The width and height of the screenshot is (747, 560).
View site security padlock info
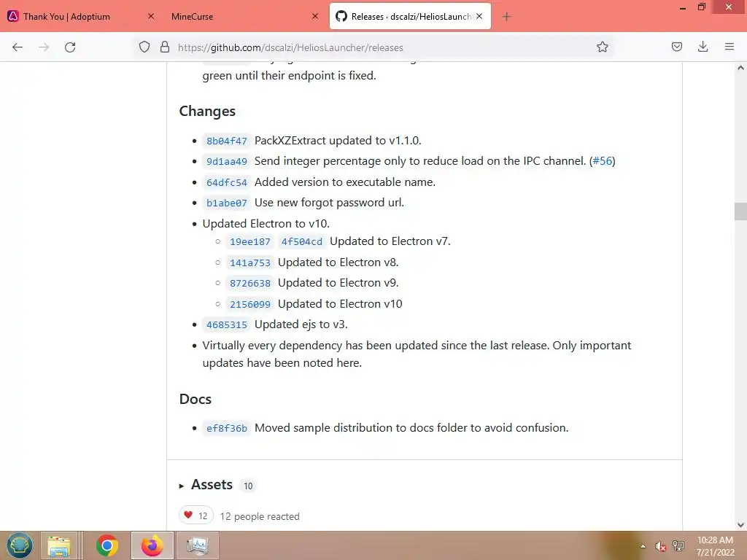(165, 47)
